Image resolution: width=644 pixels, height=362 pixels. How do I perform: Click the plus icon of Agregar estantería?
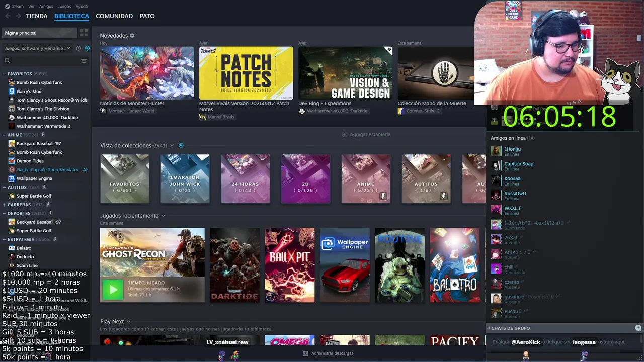click(344, 134)
